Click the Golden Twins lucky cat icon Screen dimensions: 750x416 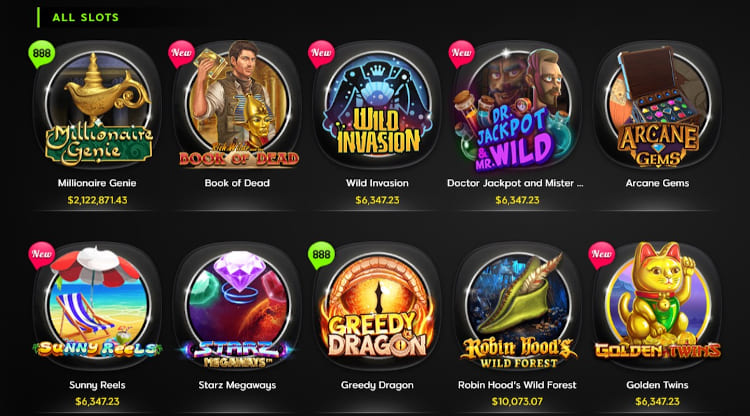click(657, 307)
